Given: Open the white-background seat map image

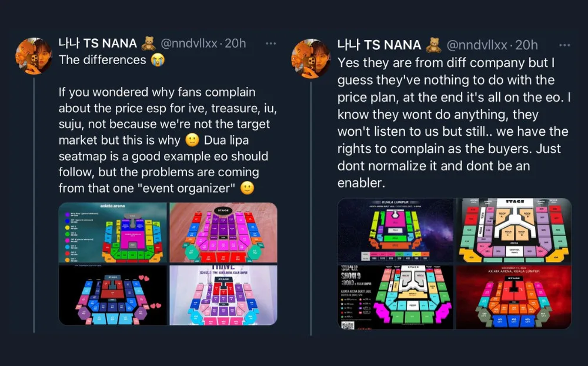Looking at the screenshot, I should (x=513, y=230).
